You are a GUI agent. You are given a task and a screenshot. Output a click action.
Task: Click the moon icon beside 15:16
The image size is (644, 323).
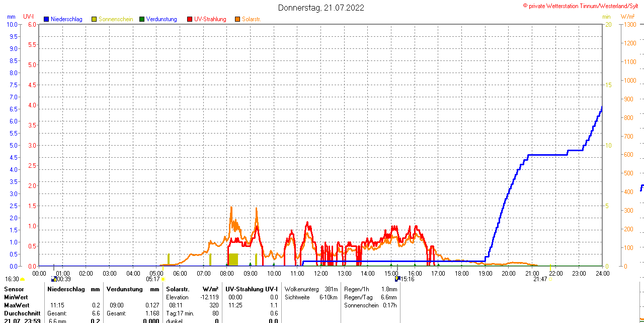pos(397,279)
